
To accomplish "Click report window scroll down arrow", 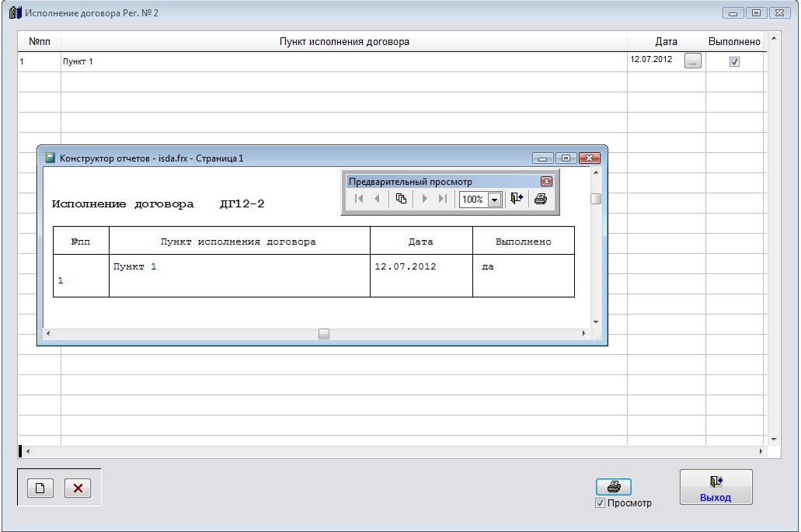I will 596,322.
